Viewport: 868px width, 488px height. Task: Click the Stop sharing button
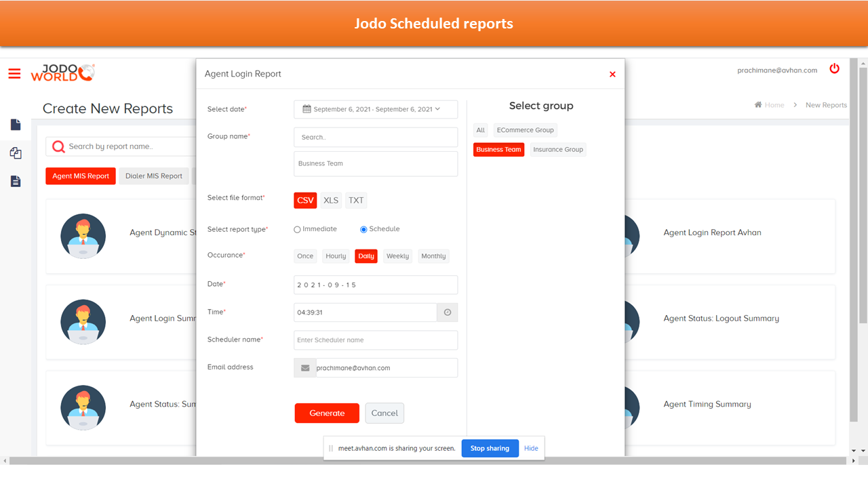click(x=490, y=448)
